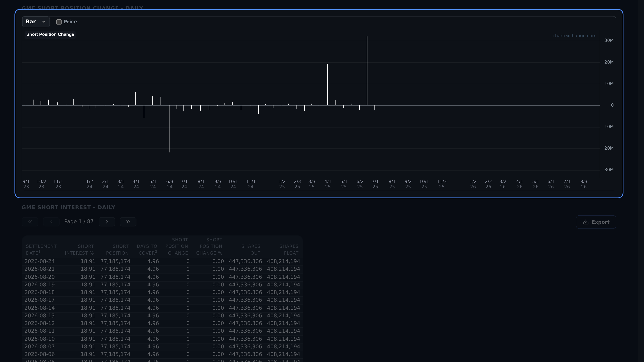Click the large negative bar at 6/3 24
Viewport: 644px width, 362px height.
(x=169, y=129)
